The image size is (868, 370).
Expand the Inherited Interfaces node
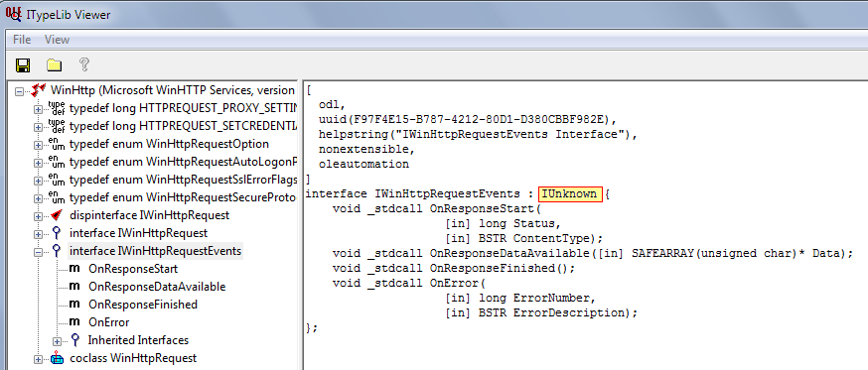point(57,340)
